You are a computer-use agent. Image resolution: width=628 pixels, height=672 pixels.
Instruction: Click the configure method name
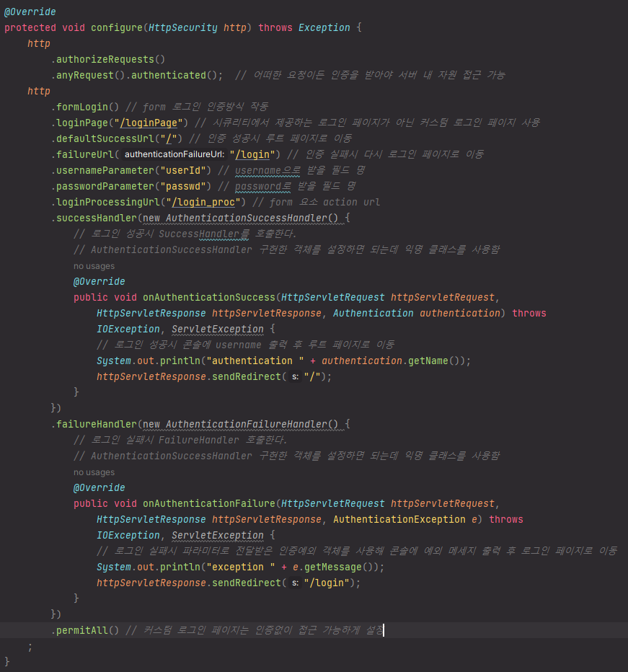click(x=117, y=28)
